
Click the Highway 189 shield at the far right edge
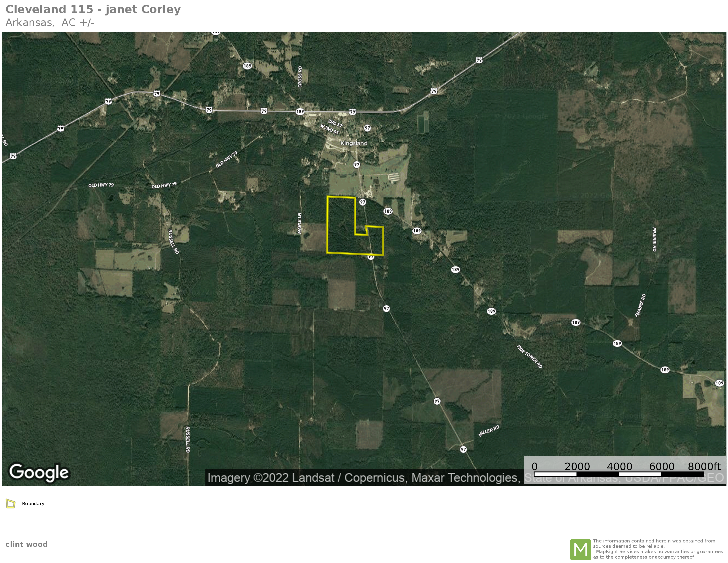click(x=719, y=383)
